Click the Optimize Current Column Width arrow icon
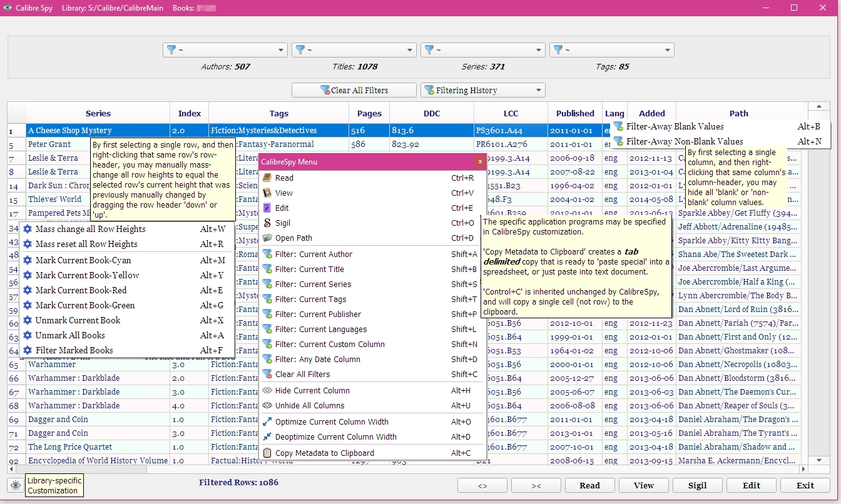 coord(267,422)
